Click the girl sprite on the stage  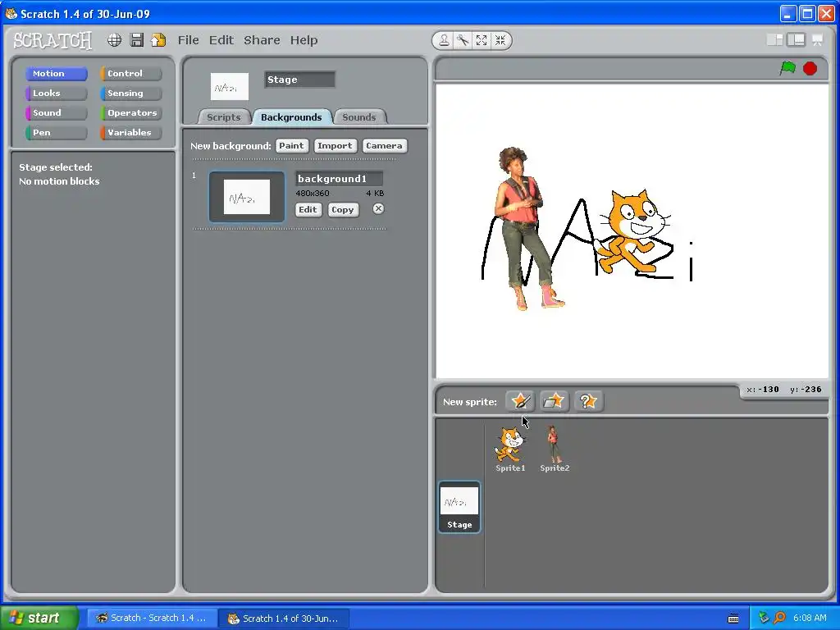coord(523,228)
